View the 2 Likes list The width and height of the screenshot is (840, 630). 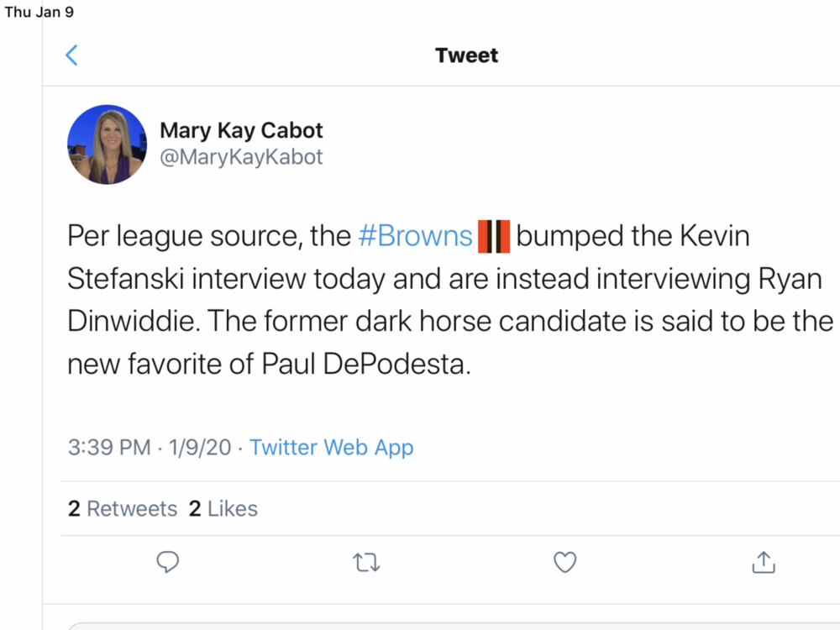click(x=223, y=508)
